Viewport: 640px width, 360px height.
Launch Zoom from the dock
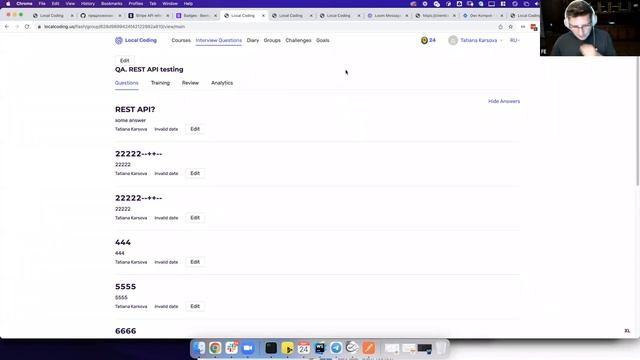coord(247,348)
